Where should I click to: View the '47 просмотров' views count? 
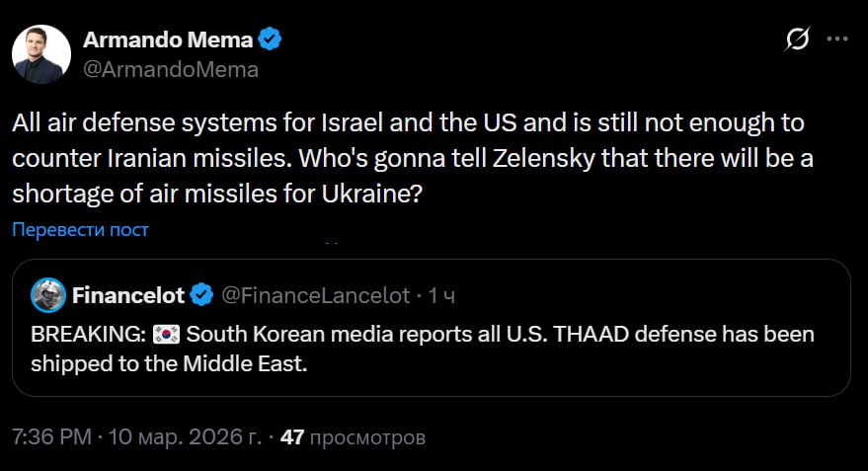point(353,435)
